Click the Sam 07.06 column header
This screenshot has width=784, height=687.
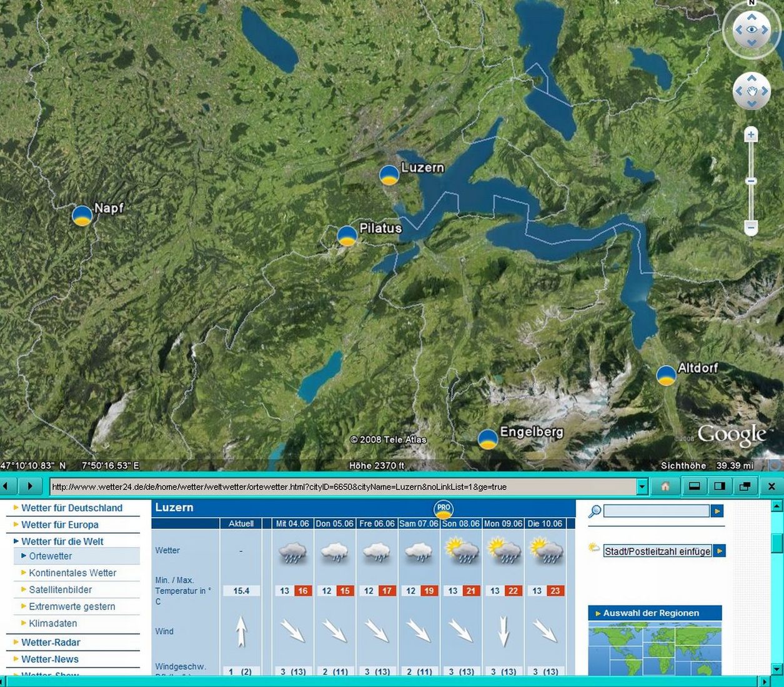(419, 523)
